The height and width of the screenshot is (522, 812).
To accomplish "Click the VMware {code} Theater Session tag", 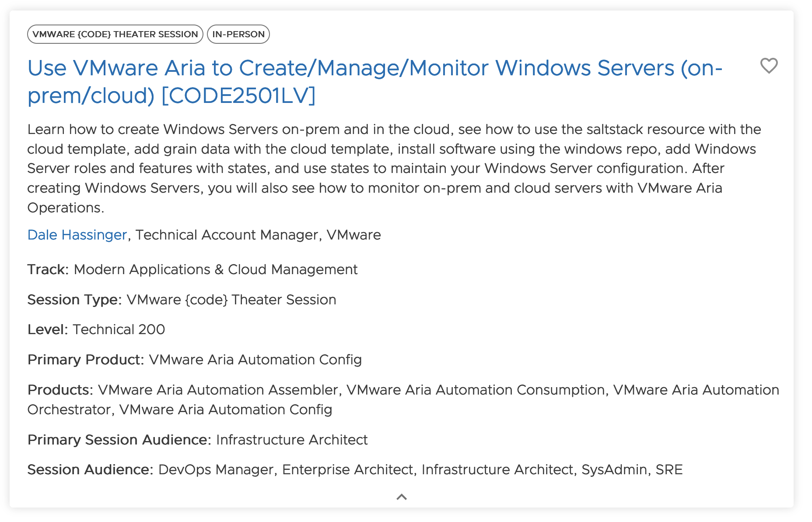I will tap(115, 34).
